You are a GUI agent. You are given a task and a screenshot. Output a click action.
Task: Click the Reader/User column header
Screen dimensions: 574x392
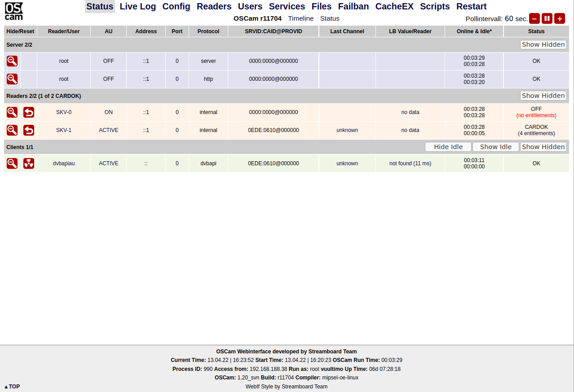(x=64, y=31)
